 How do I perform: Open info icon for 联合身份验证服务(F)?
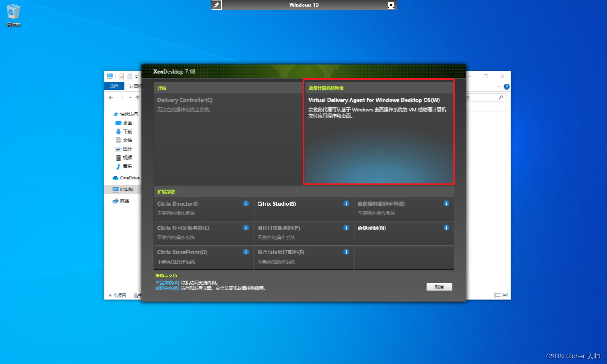(x=346, y=252)
